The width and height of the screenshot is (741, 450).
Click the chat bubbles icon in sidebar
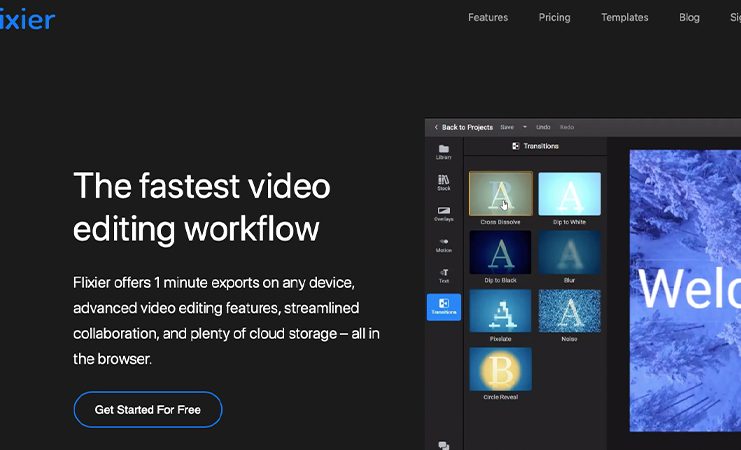(444, 445)
